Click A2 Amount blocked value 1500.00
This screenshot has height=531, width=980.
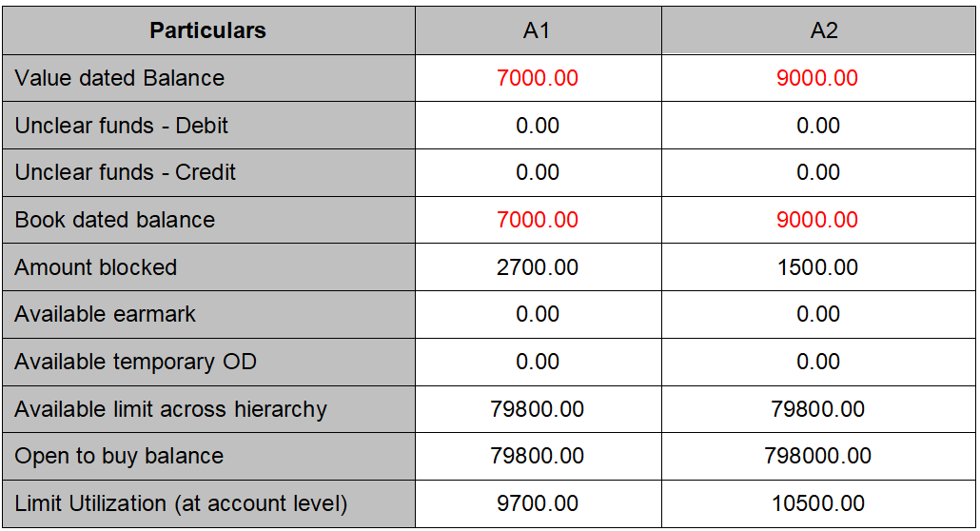pos(817,267)
